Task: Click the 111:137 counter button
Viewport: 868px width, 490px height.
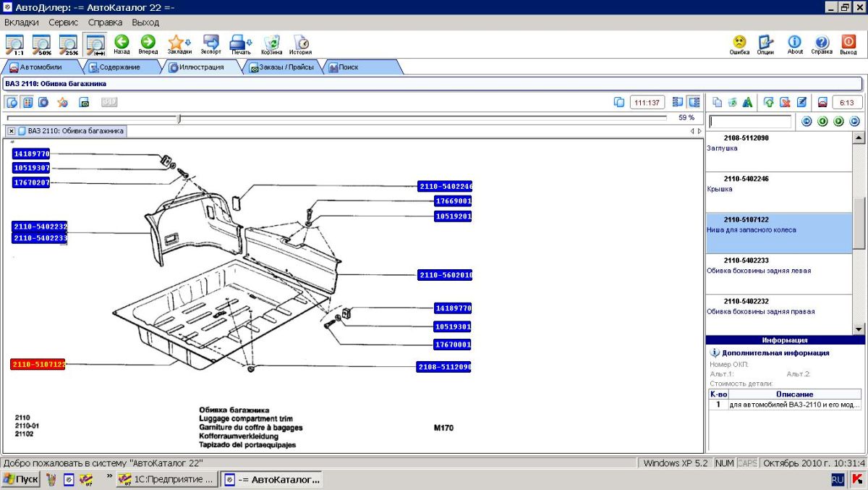Action: [647, 102]
